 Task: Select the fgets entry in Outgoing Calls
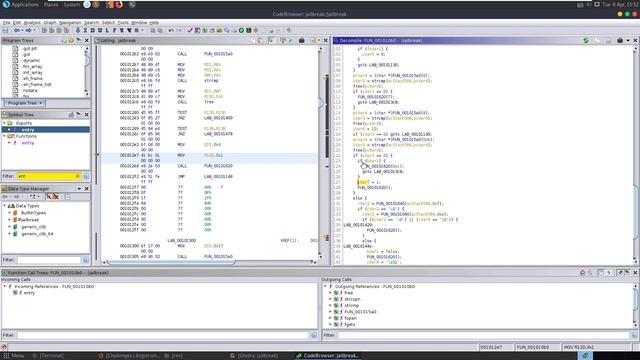pos(350,324)
